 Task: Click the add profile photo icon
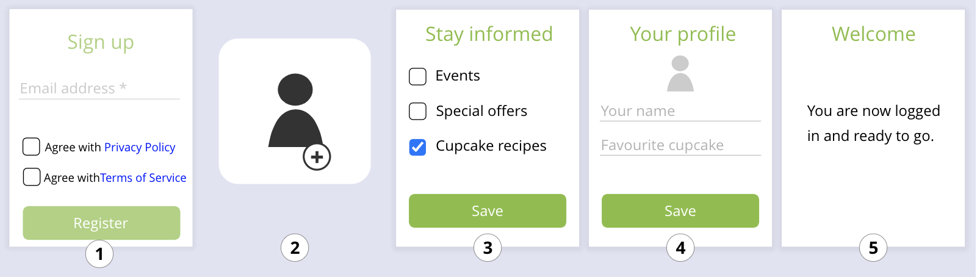pyautogui.click(x=295, y=112)
